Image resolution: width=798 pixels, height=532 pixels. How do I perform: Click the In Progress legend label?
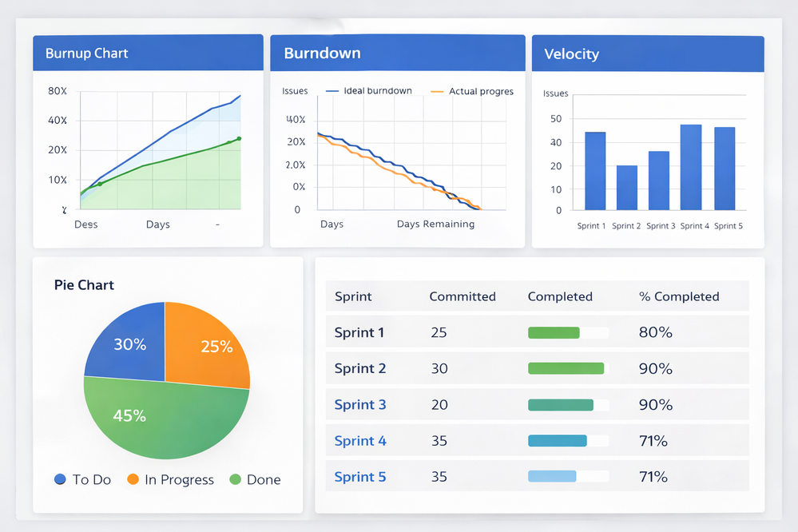pyautogui.click(x=179, y=479)
